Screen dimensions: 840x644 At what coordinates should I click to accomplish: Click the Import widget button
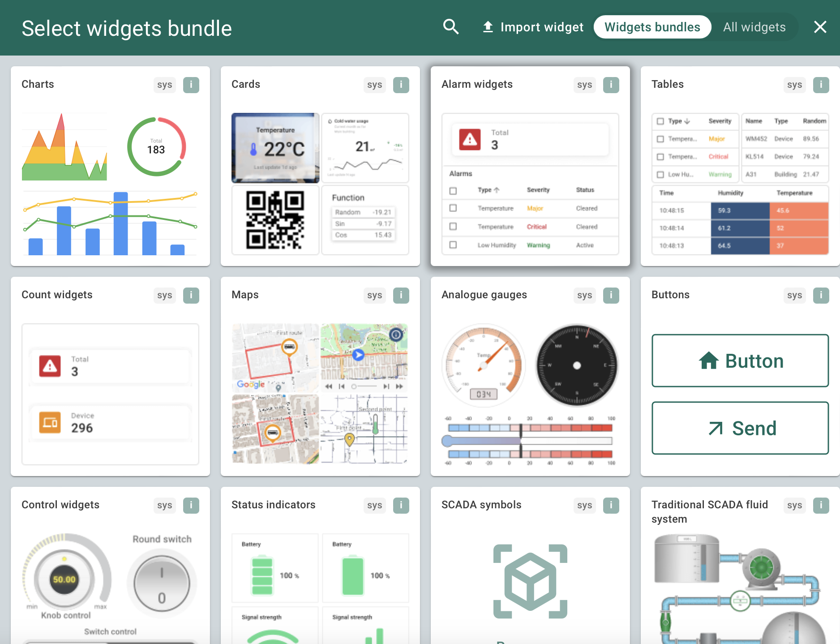(533, 27)
